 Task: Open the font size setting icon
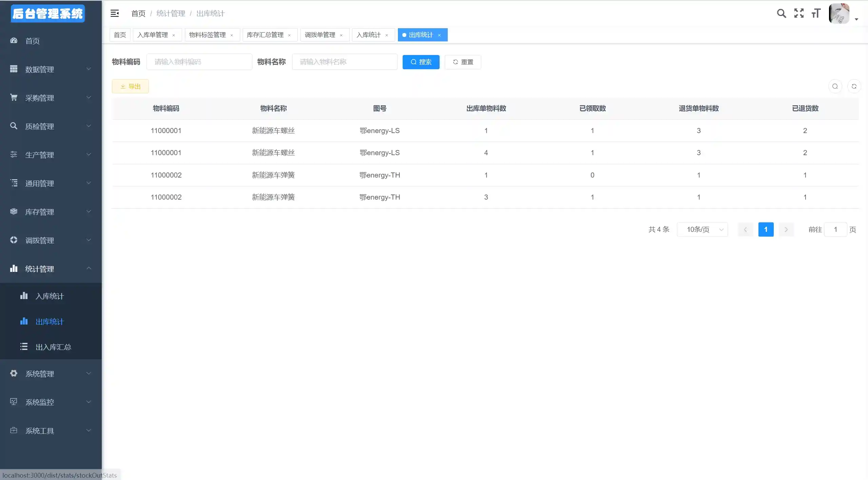[816, 14]
